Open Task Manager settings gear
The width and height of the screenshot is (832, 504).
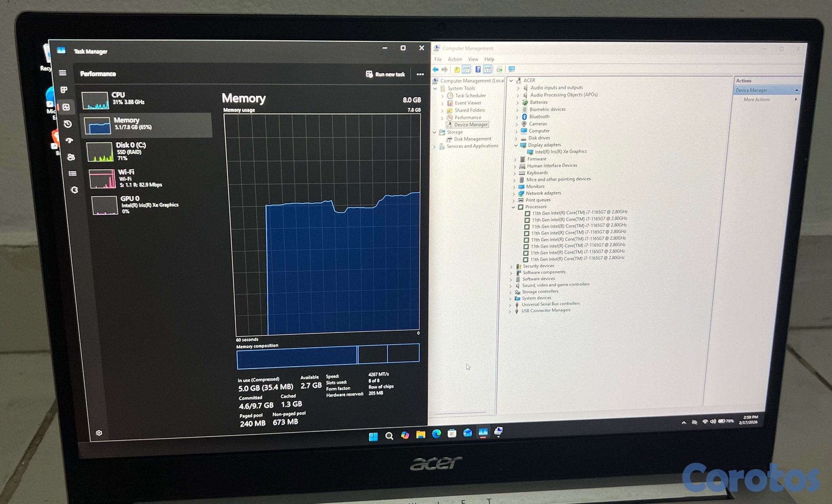pos(99,433)
